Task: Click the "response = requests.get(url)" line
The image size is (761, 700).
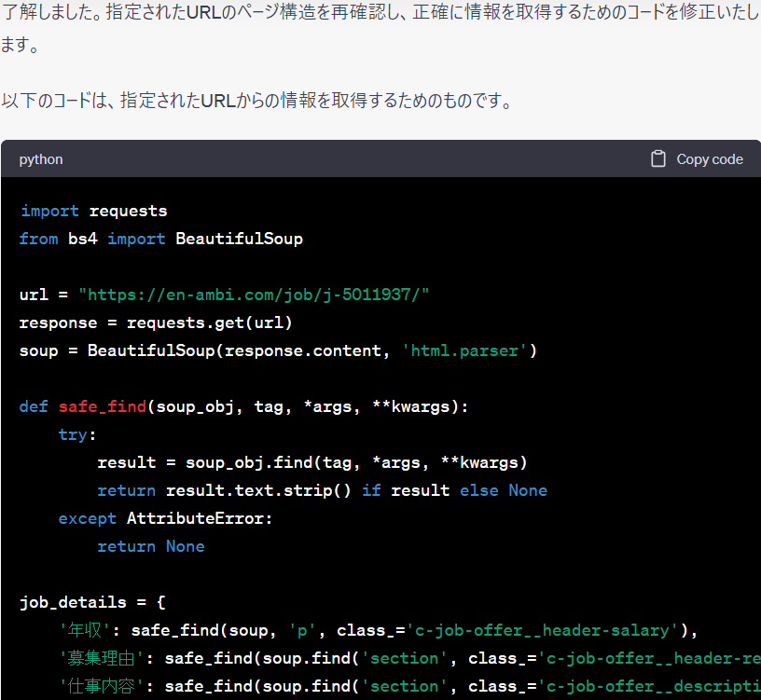Action: click(156, 323)
